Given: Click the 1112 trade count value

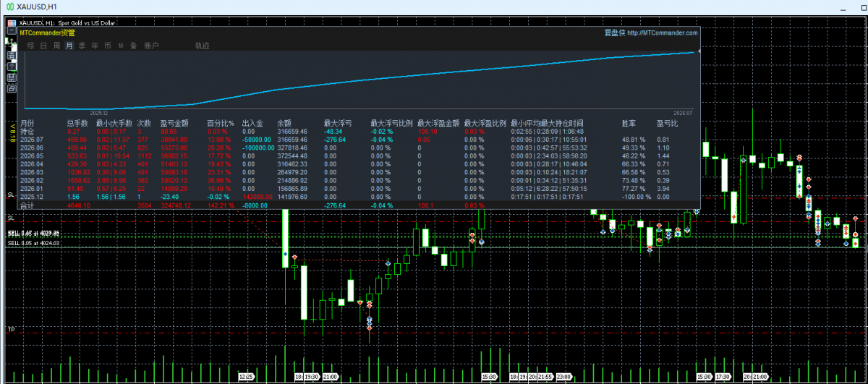Looking at the screenshot, I should pos(145,155).
